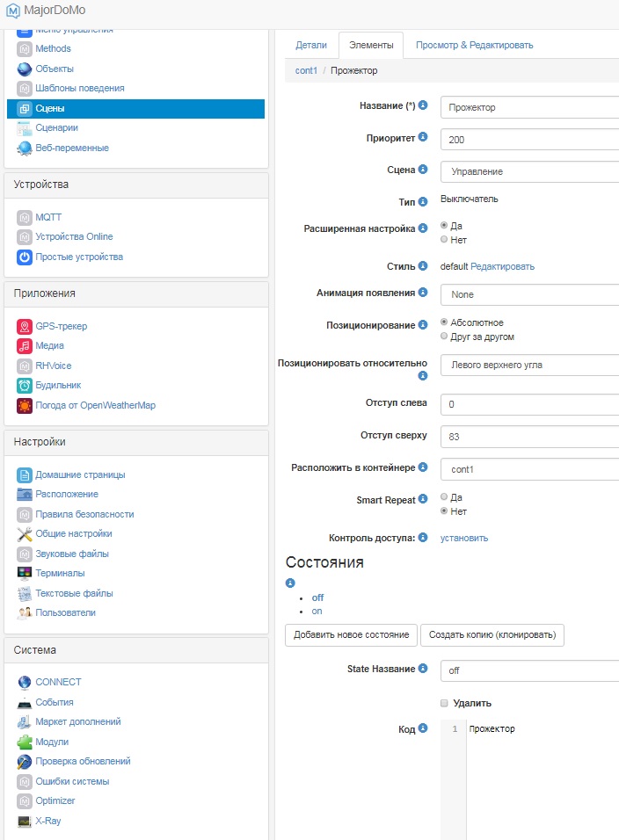619x840 pixels.
Task: Click the Погода от OpenWeatherMap sun icon
Action: click(x=24, y=406)
